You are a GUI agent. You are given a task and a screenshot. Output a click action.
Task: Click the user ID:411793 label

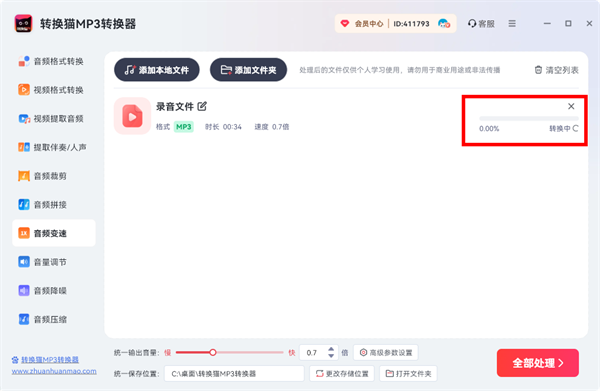411,24
